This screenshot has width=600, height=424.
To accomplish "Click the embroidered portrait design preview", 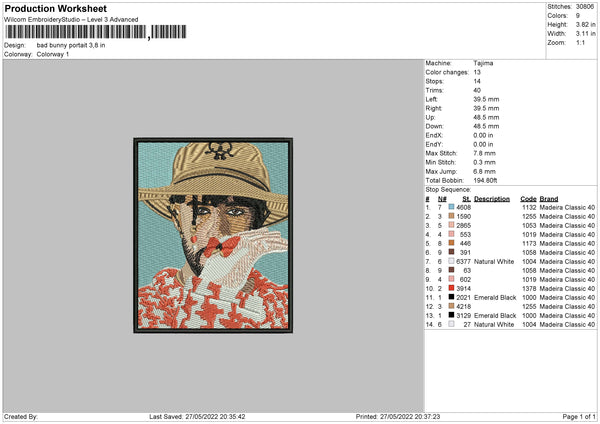I will (x=213, y=235).
